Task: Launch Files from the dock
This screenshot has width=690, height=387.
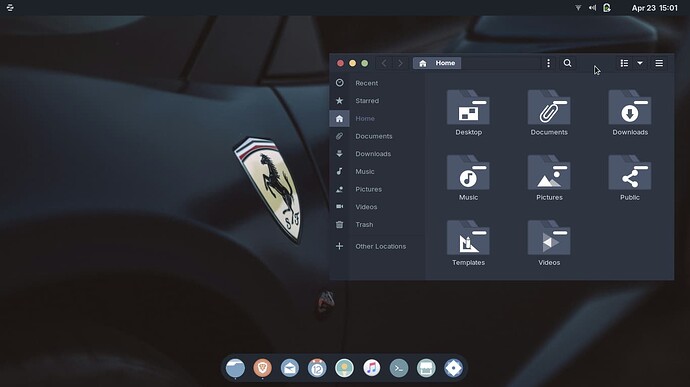Action: 235,368
